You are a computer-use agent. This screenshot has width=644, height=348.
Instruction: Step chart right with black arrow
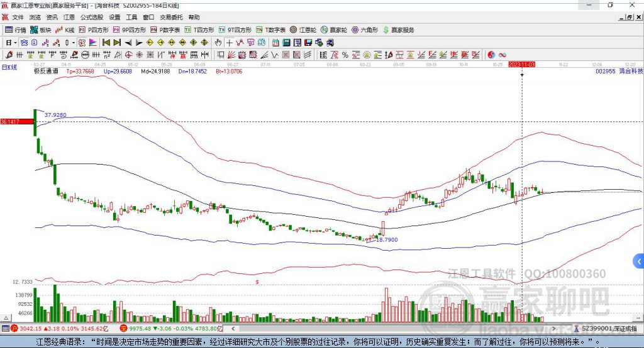tap(139, 43)
